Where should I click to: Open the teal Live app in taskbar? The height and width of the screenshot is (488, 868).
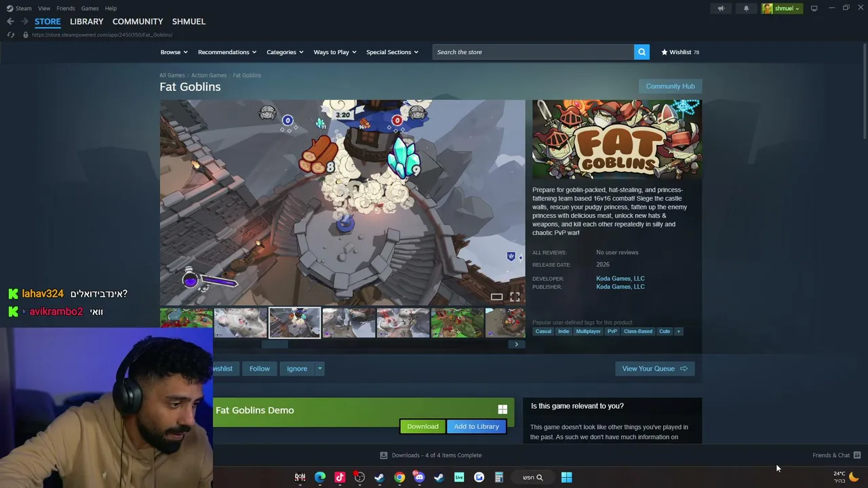coord(459,477)
